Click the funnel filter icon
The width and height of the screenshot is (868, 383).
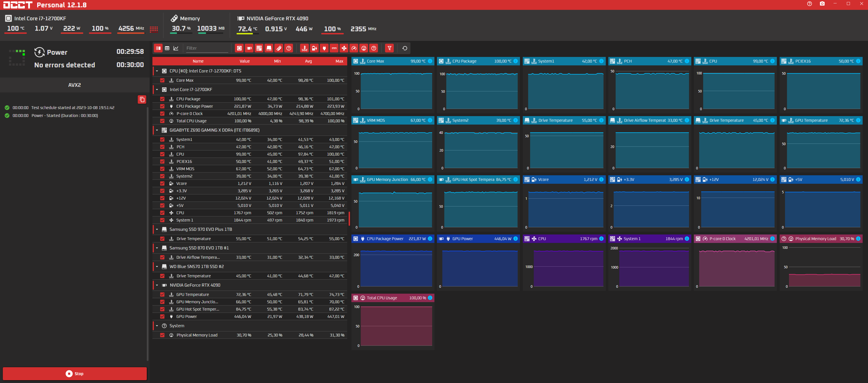(389, 48)
